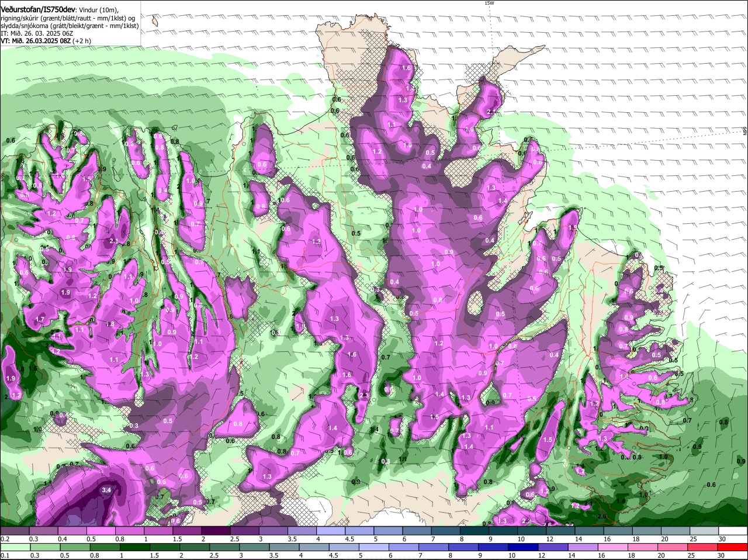
Task: Click the VT valid time 08Z (+2 h) line
Action: coord(46,41)
